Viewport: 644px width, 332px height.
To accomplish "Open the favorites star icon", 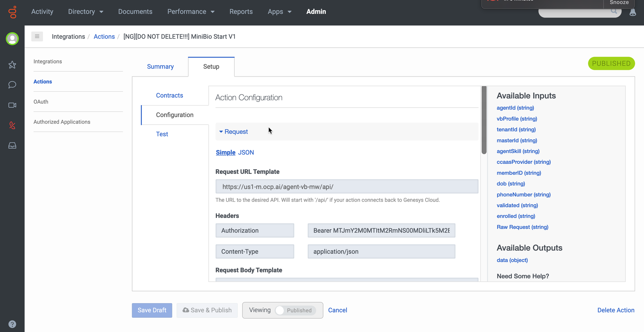I will click(12, 65).
